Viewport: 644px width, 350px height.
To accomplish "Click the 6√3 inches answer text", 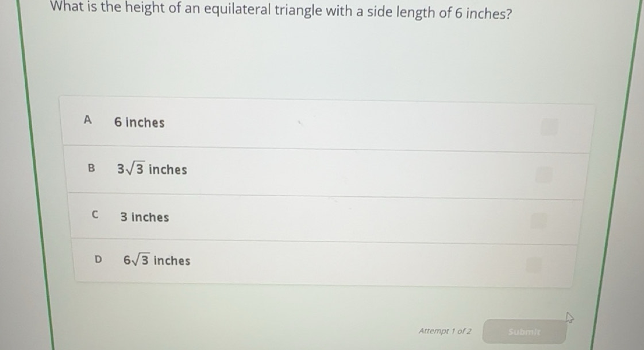I will (156, 260).
